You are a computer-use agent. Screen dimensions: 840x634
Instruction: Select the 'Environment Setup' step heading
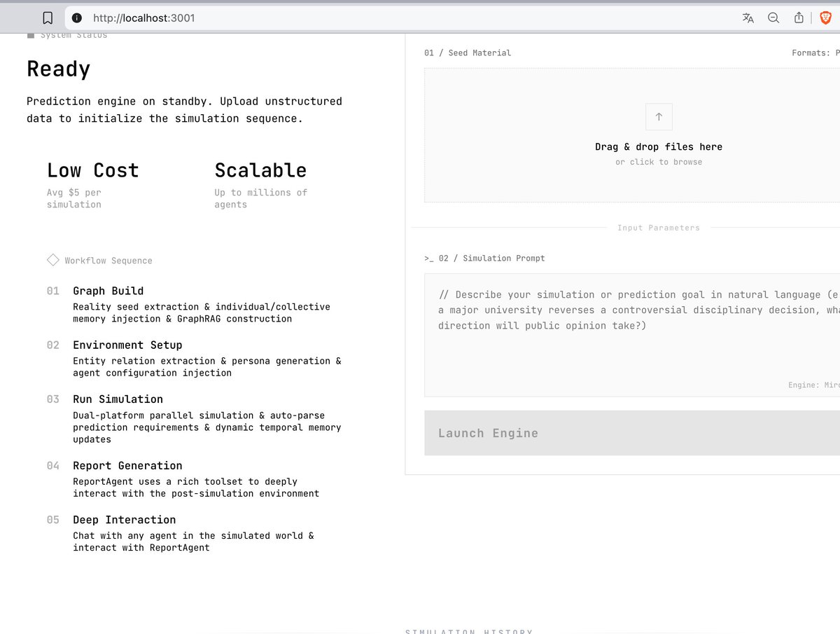127,345
